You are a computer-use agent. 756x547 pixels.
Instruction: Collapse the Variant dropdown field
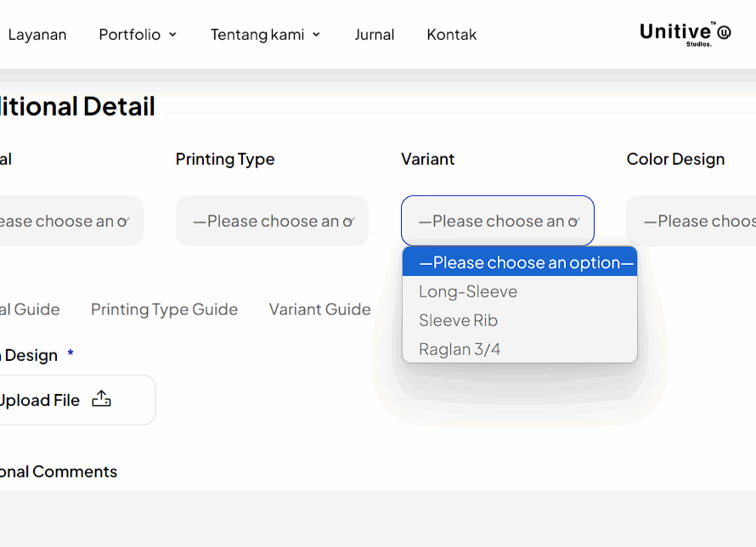pos(497,221)
